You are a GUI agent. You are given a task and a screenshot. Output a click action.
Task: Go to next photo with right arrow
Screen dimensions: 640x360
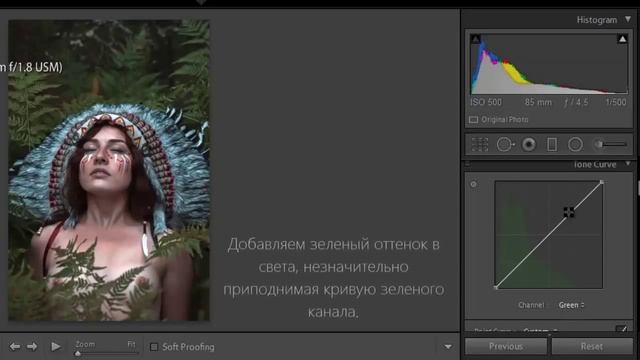[x=32, y=347]
